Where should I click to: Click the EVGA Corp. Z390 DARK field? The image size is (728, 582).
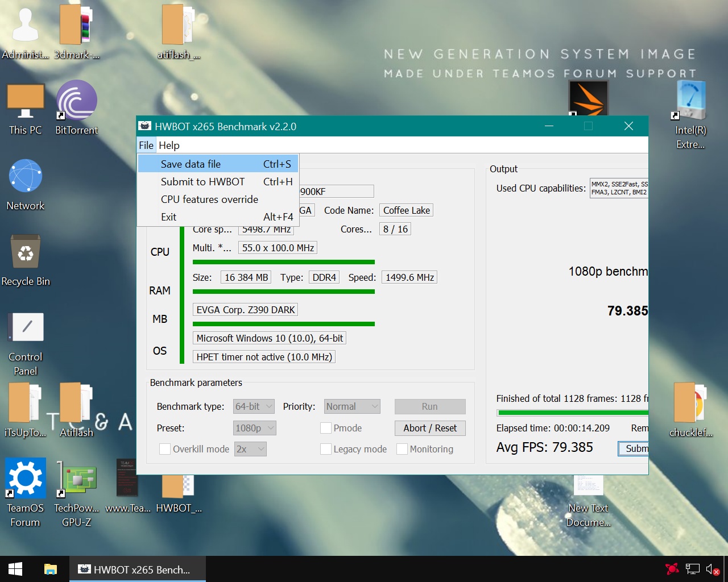pos(246,310)
